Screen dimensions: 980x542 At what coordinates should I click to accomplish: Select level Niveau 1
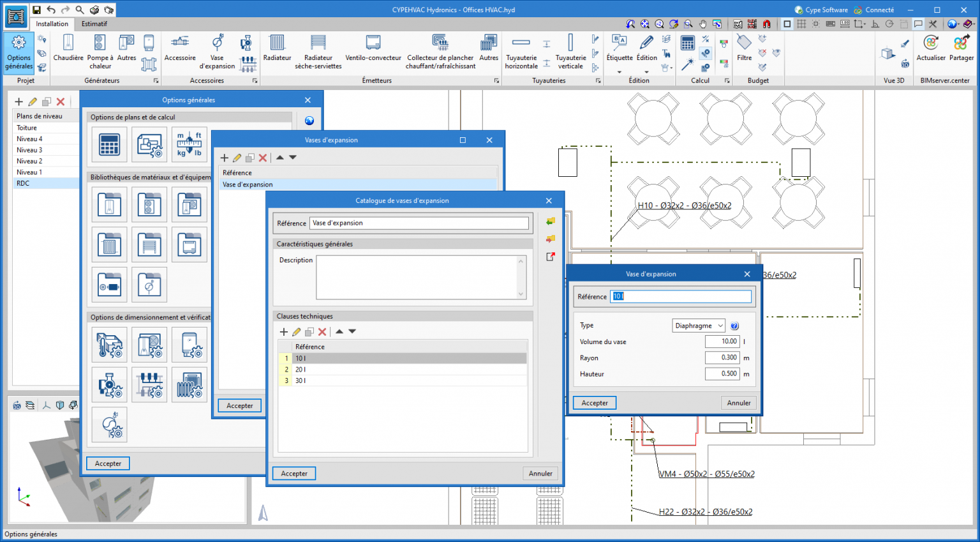[x=46, y=172]
